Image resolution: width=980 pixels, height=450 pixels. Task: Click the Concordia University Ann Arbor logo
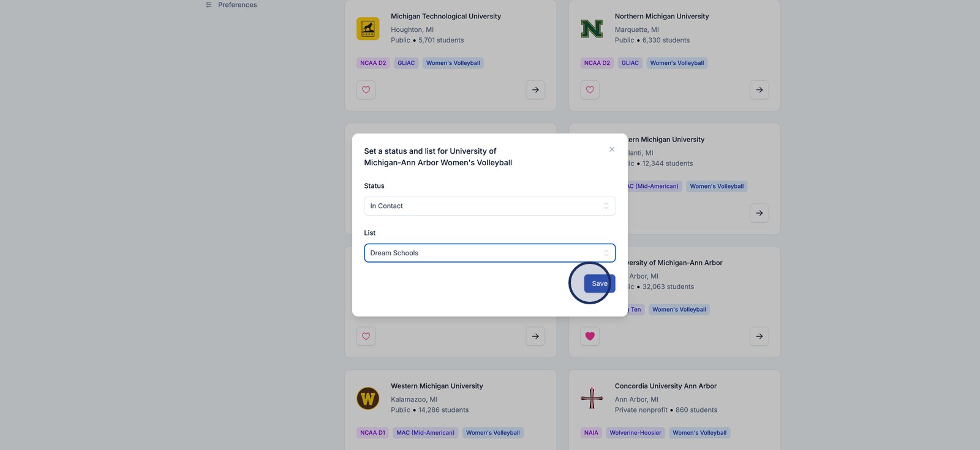[592, 399]
